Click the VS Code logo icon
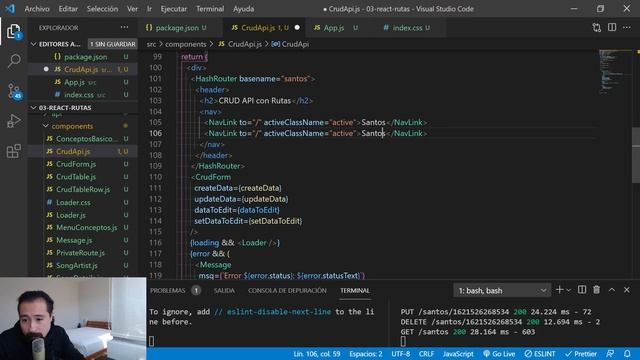Image resolution: width=640 pixels, height=360 pixels. pyautogui.click(x=10, y=9)
